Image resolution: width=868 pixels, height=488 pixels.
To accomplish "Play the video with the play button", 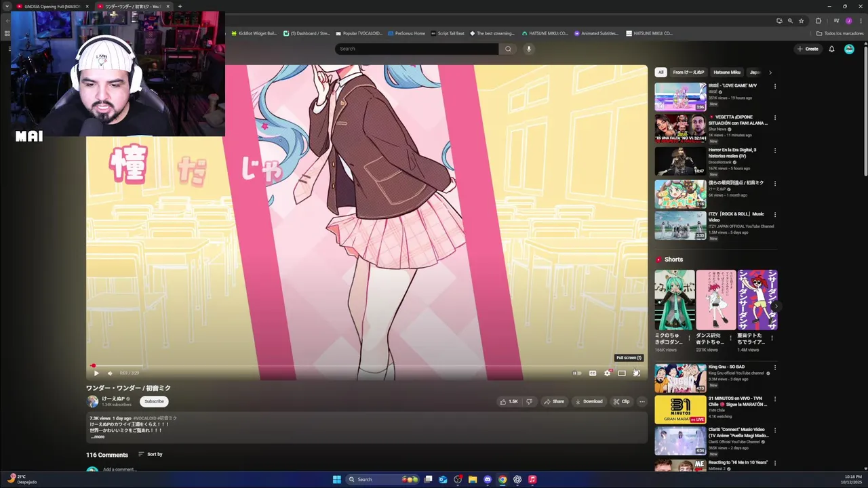I will 96,373.
